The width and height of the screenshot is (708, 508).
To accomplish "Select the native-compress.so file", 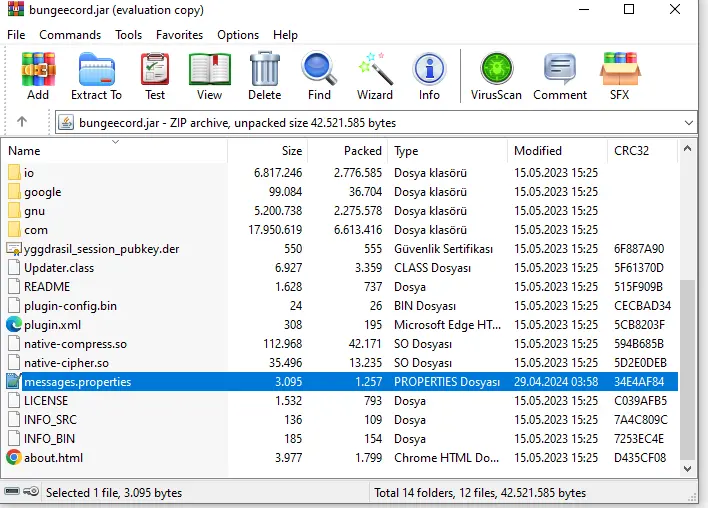I will coord(75,344).
